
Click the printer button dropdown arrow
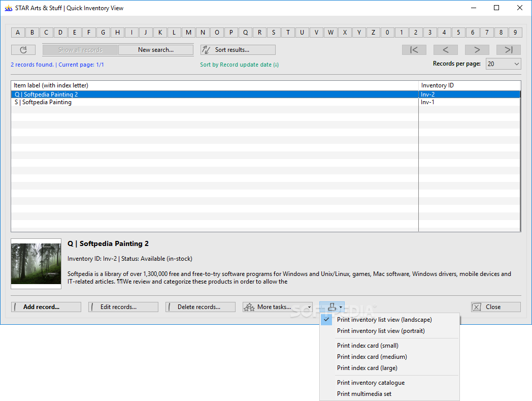tap(341, 307)
